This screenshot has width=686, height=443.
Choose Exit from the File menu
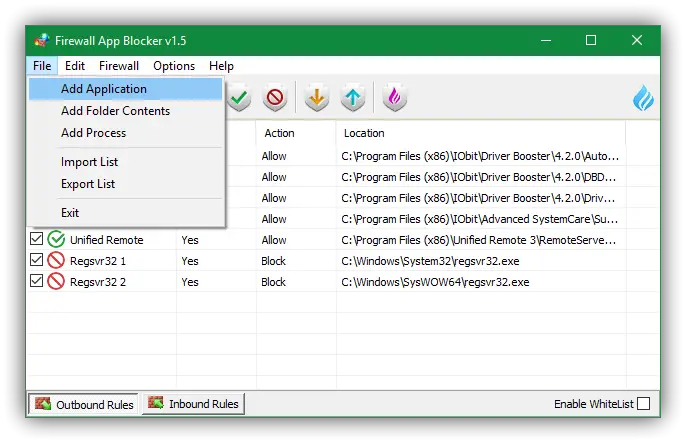click(x=126, y=213)
